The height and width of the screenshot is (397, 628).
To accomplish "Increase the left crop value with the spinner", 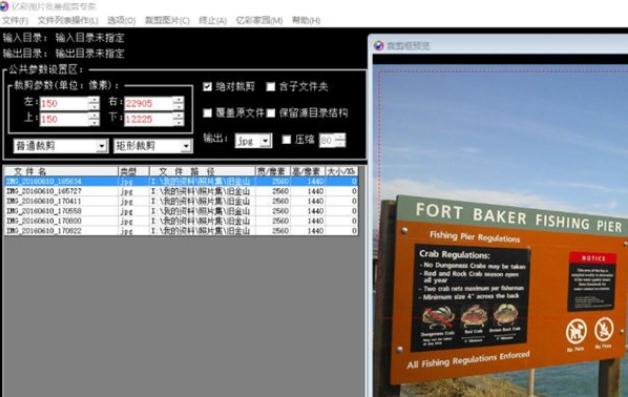I will (94, 100).
